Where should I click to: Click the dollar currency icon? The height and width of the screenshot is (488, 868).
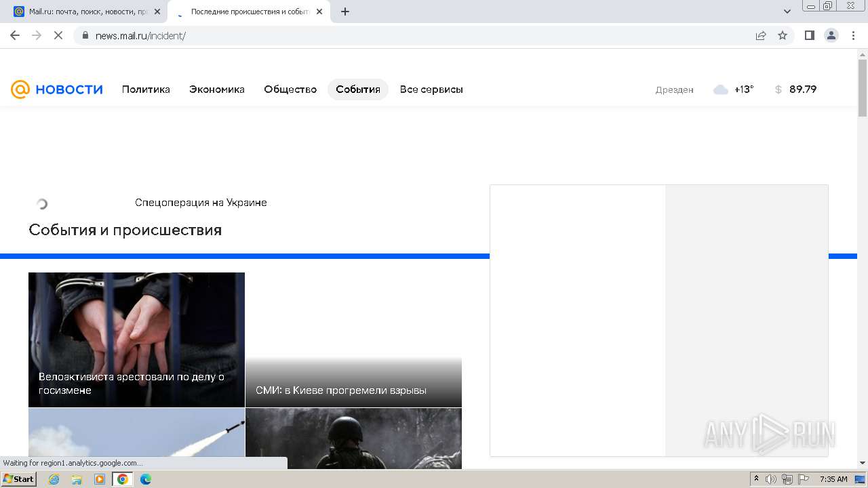[x=778, y=89]
